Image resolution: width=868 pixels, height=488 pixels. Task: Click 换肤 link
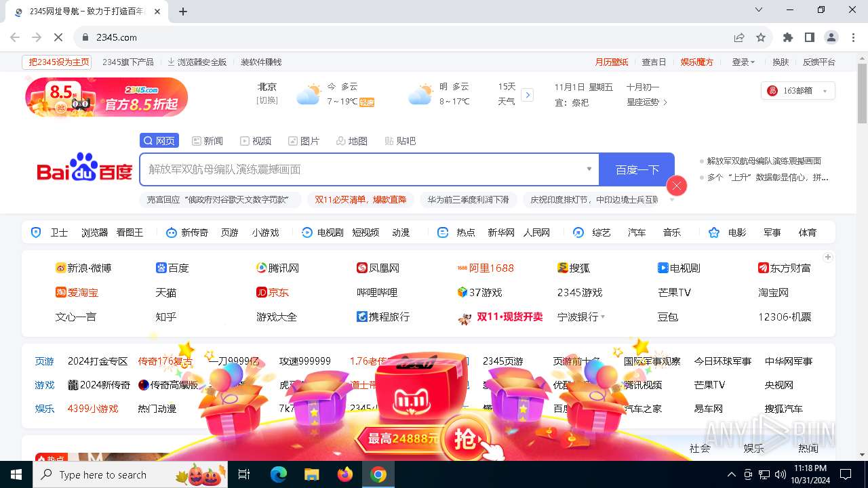(x=781, y=62)
